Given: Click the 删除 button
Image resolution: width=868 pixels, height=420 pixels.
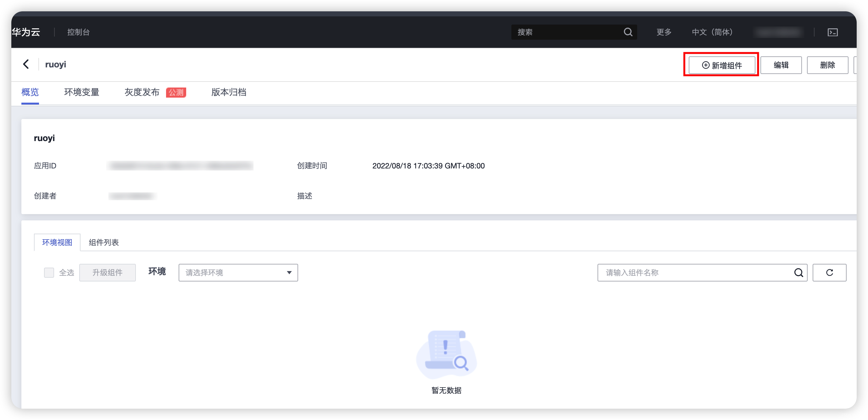Looking at the screenshot, I should [x=827, y=65].
